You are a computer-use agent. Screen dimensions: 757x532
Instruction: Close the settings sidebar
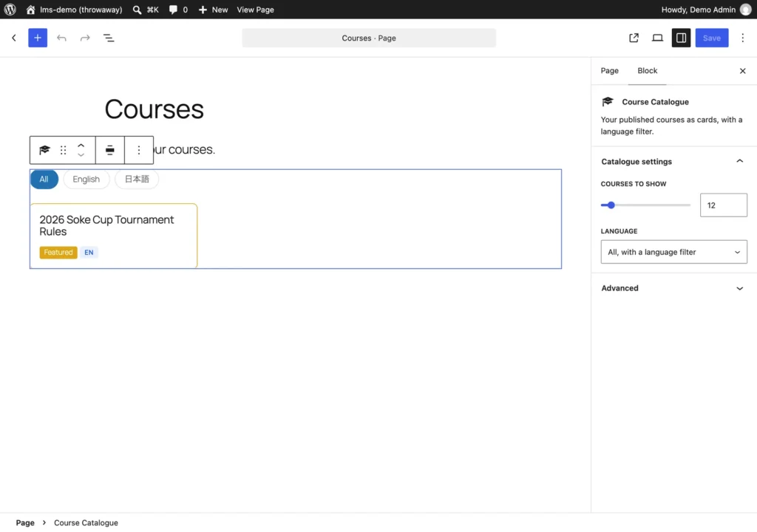click(x=742, y=71)
